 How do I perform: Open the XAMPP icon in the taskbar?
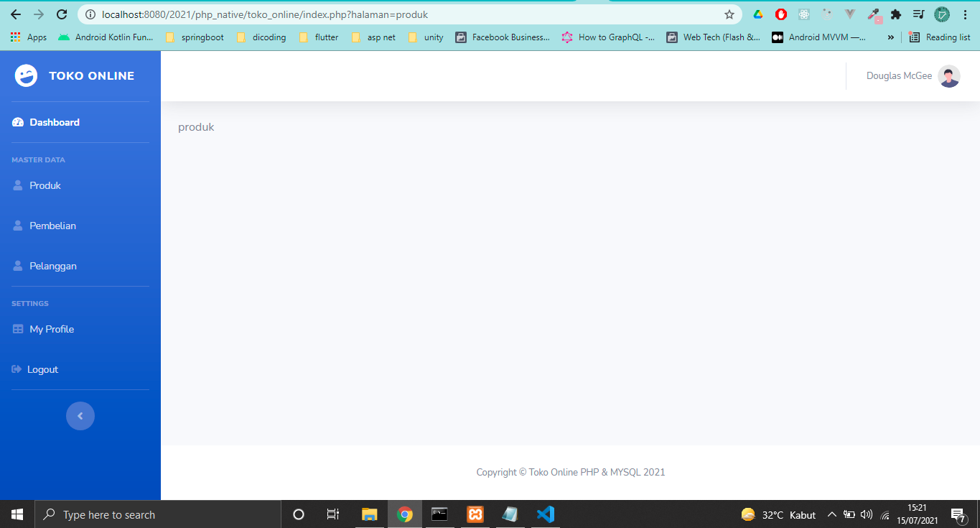point(475,514)
